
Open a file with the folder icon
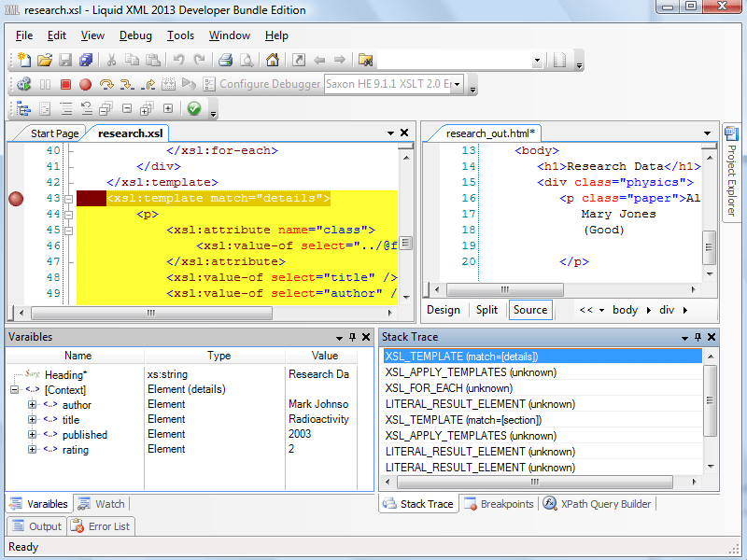point(44,60)
